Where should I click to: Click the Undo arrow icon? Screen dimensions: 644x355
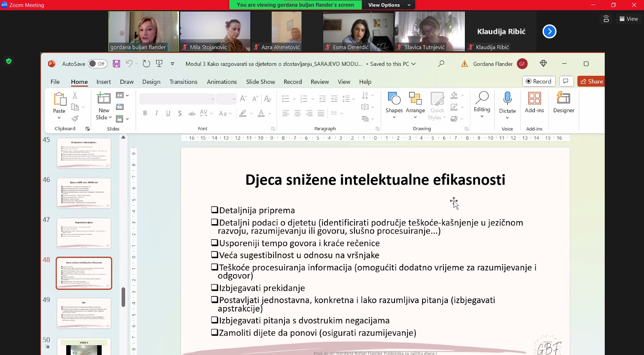point(129,63)
